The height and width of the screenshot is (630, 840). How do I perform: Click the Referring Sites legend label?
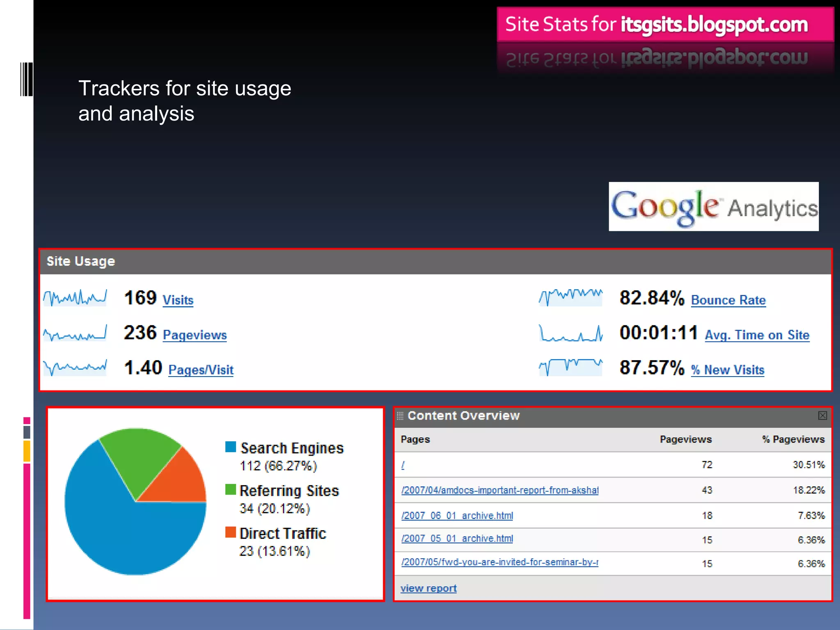pos(289,491)
